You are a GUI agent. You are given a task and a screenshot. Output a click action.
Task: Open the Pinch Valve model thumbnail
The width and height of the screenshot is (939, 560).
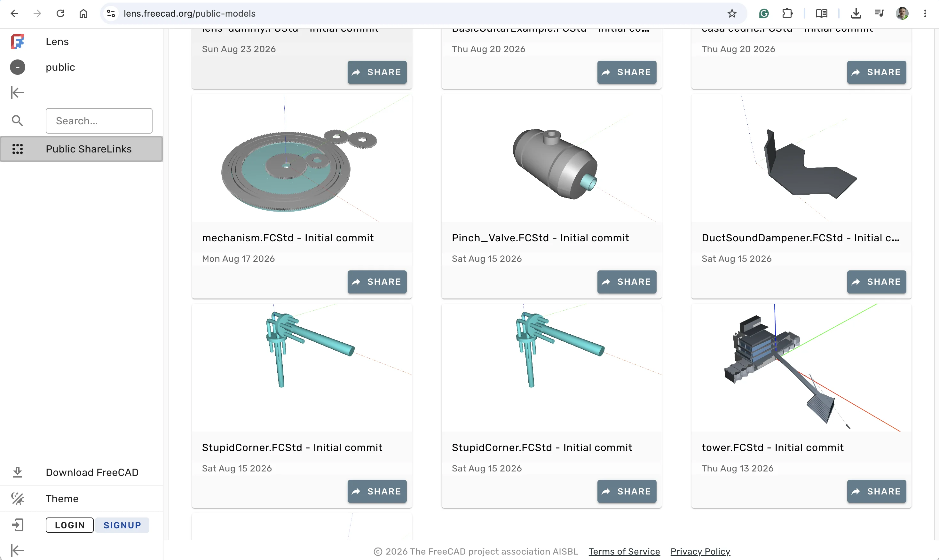[552, 158]
